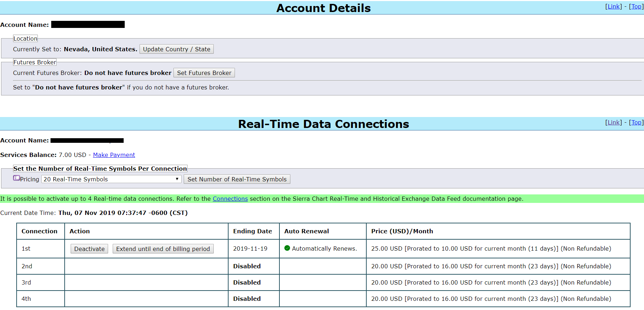This screenshot has height=310, width=644.
Task: Follow the Connections documentation link
Action: 230,199
